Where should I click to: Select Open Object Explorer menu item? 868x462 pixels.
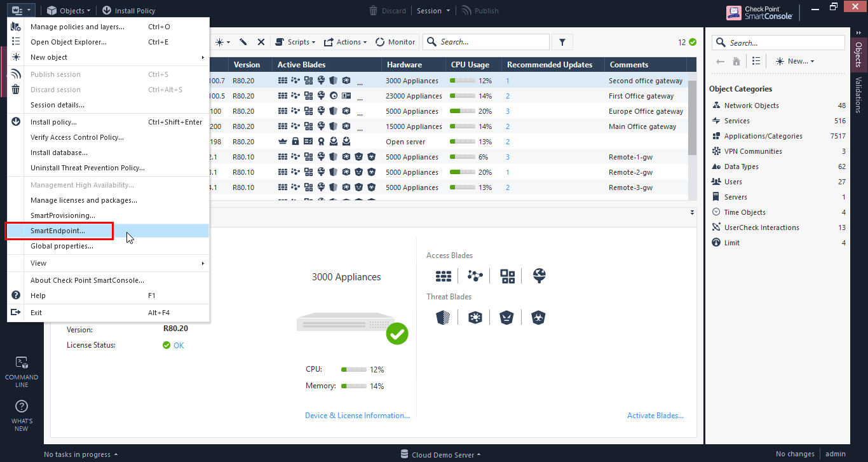point(108,42)
